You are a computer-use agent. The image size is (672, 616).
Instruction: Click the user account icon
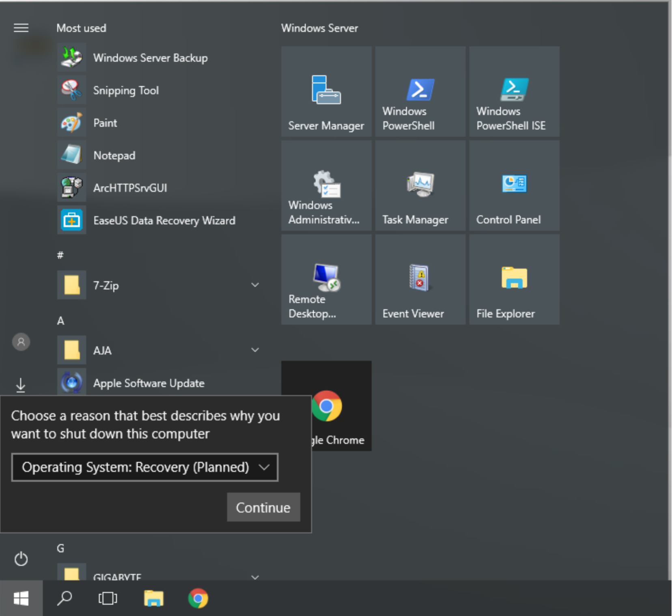21,342
